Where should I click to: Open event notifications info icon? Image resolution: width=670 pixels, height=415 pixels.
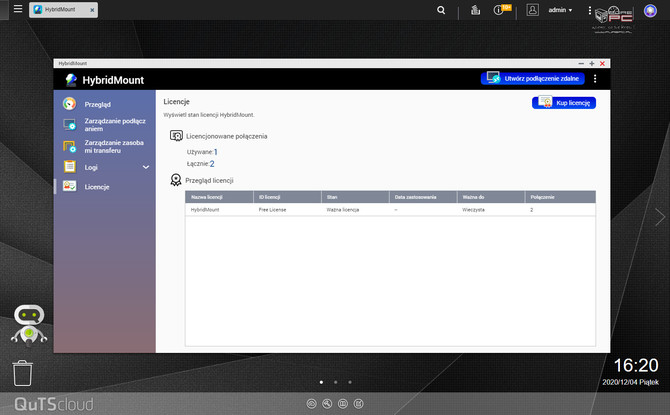click(498, 10)
